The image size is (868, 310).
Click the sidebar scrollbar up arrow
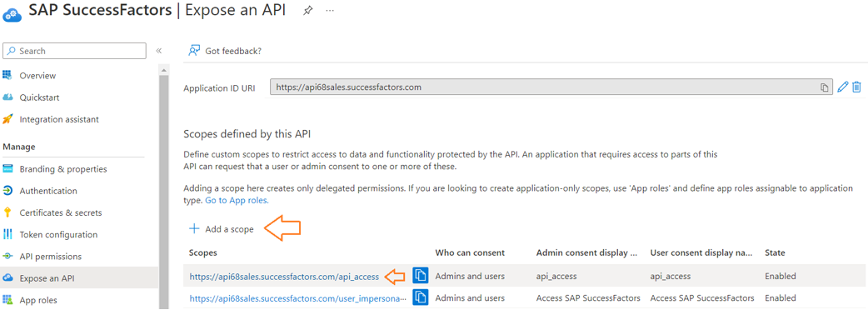pos(164,70)
